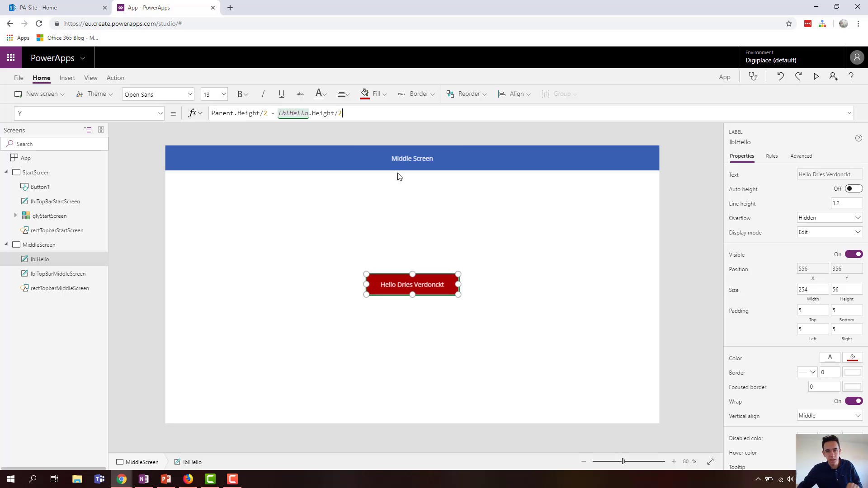Screen dimensions: 868x488
Task: Click New screen button
Action: point(39,94)
